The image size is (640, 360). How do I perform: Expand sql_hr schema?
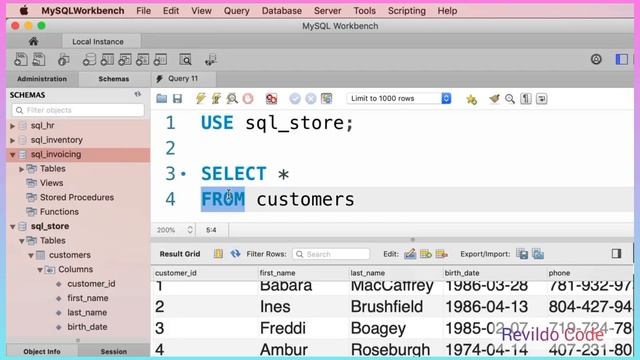pyautogui.click(x=13, y=126)
